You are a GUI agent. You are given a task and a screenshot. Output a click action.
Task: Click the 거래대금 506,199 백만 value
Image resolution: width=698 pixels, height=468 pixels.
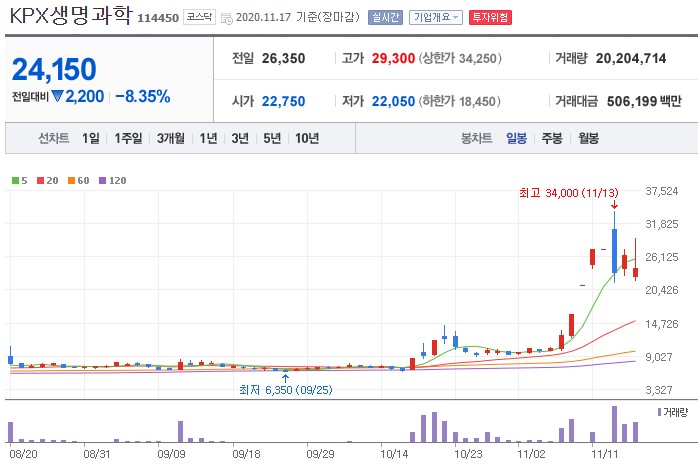tap(644, 102)
